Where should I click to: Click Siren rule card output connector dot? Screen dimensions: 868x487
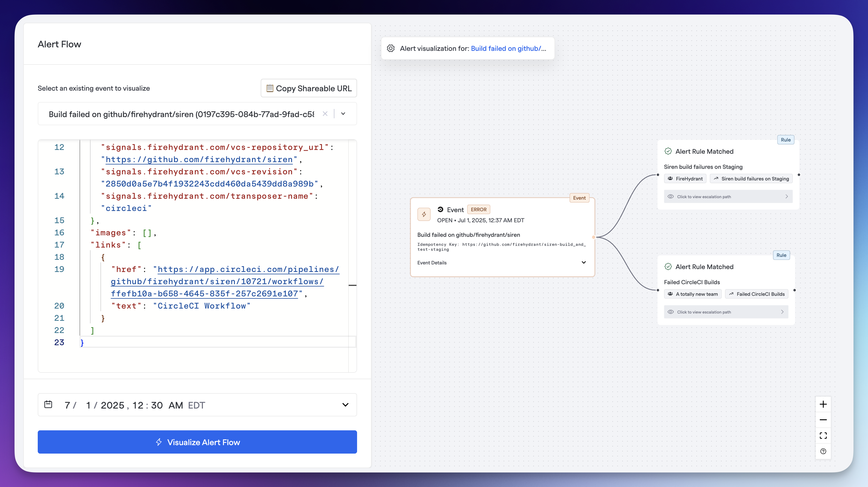[799, 175]
